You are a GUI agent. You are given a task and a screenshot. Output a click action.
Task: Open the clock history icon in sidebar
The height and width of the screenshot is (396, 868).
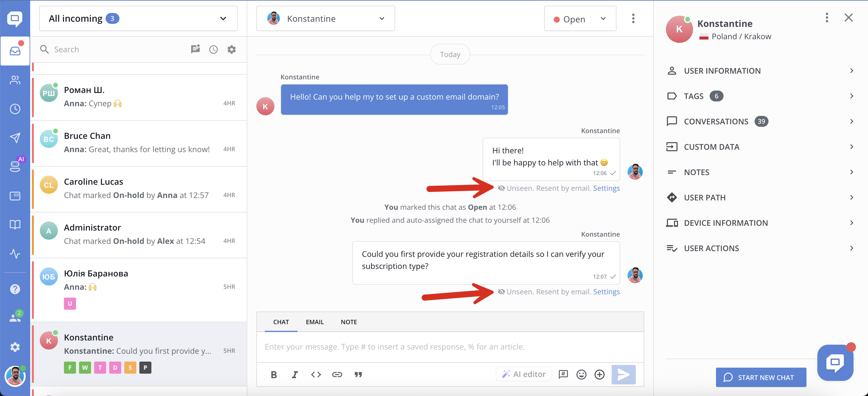15,109
